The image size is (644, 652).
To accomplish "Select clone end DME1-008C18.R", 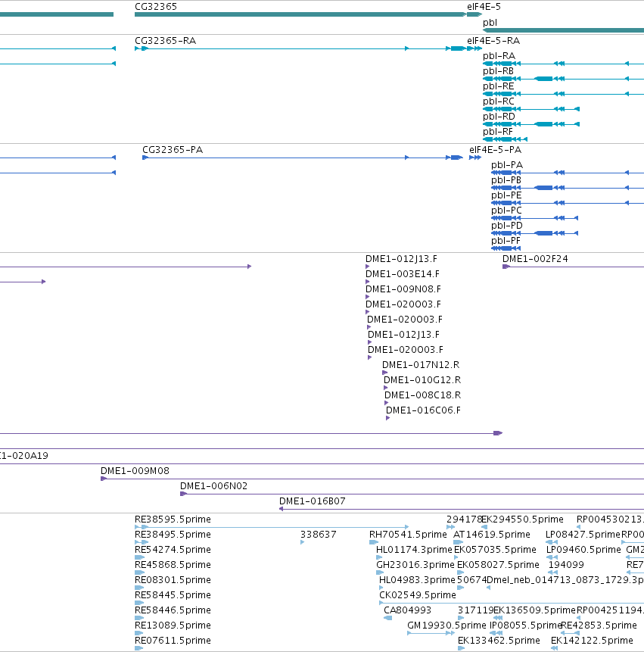I will (x=422, y=395).
